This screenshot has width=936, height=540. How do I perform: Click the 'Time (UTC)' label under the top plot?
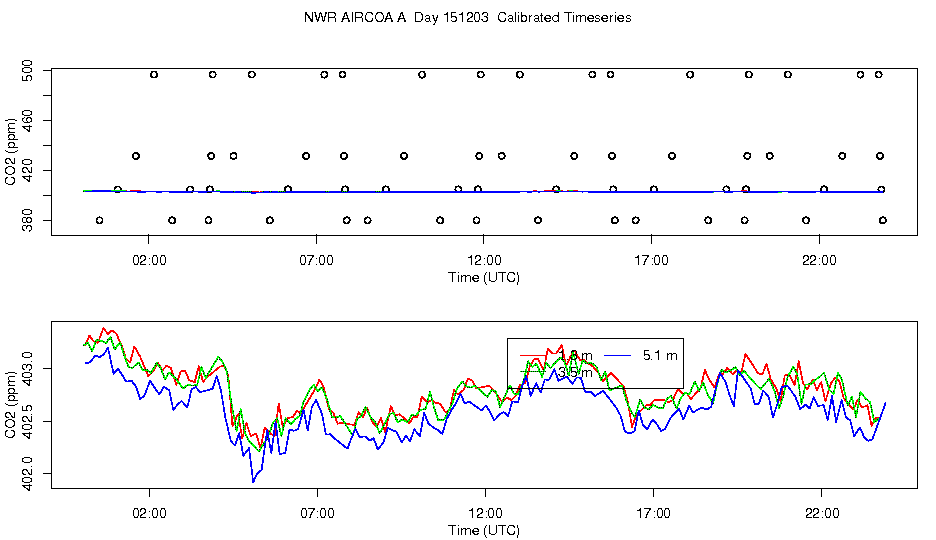[484, 277]
